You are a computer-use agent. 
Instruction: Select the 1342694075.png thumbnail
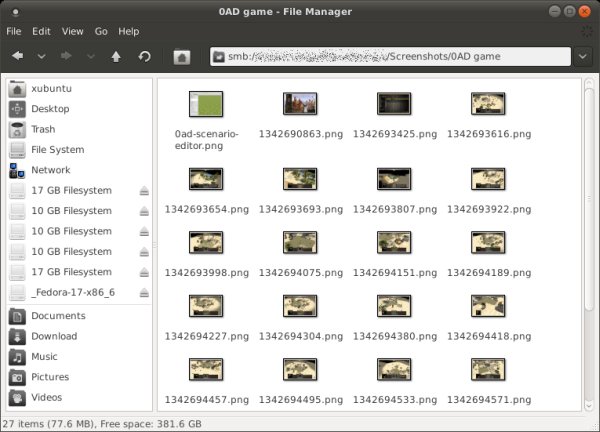pyautogui.click(x=300, y=243)
